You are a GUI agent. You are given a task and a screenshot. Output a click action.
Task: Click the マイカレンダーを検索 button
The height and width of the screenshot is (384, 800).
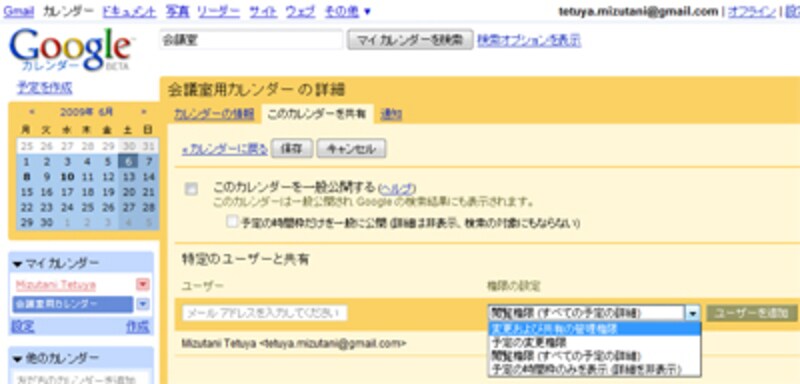coord(410,40)
